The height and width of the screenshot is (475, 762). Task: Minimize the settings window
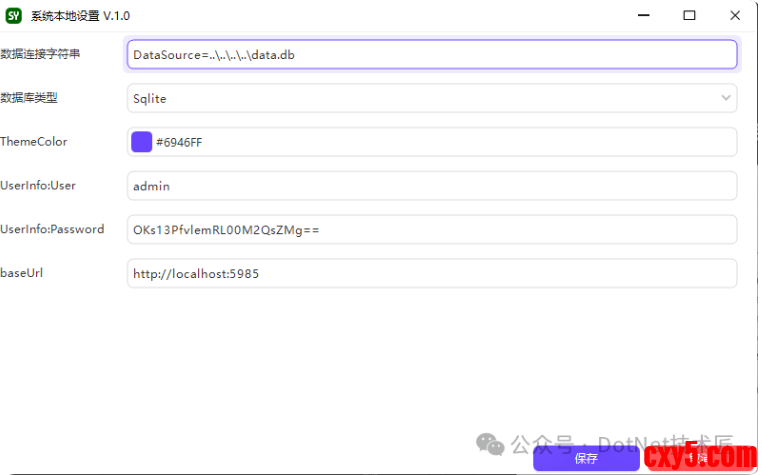[643, 16]
